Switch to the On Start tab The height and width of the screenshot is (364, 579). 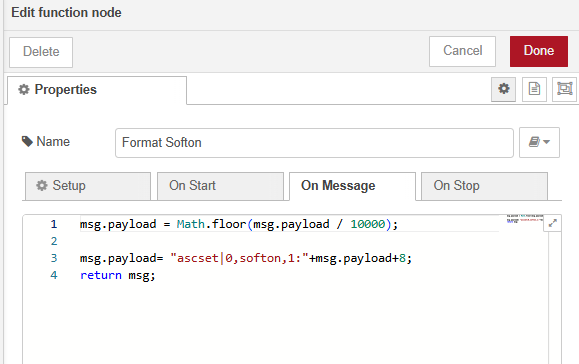coord(220,186)
